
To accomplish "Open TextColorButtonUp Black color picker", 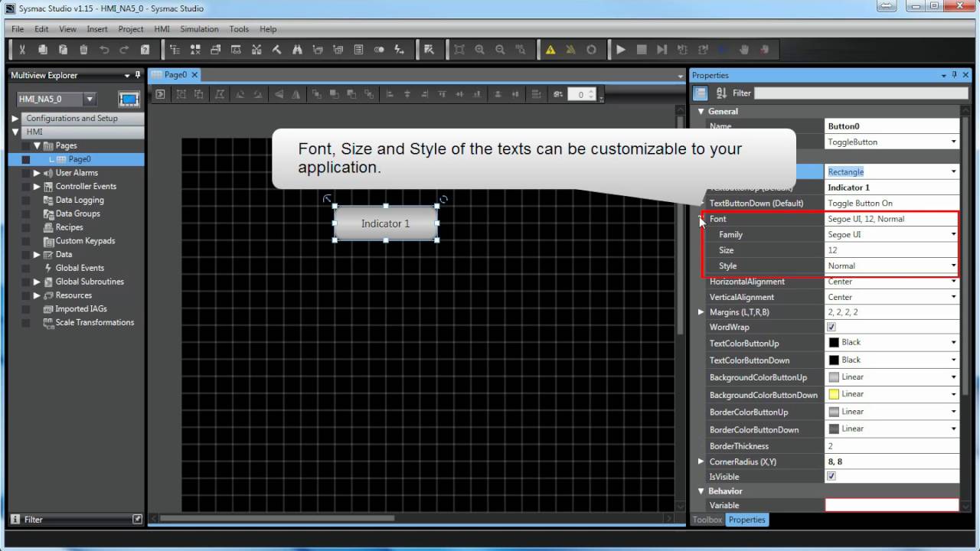I will [893, 342].
